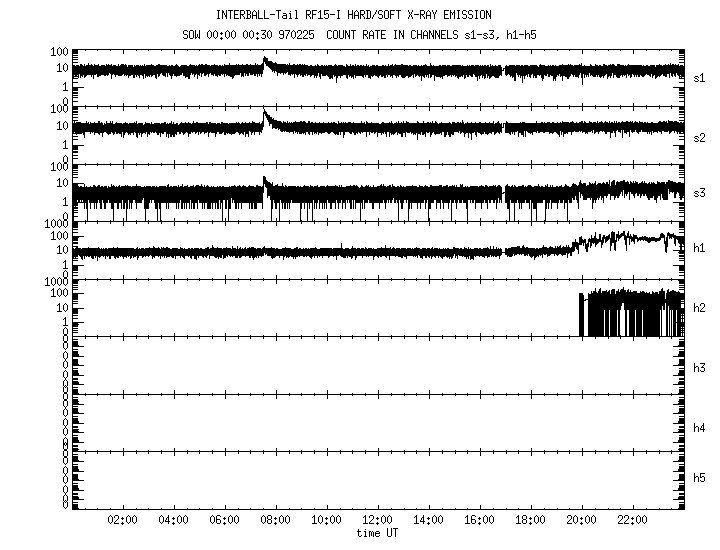This screenshot has height=550, width=720.
Task: Click the 'time UT' axis title
Action: pos(378,533)
